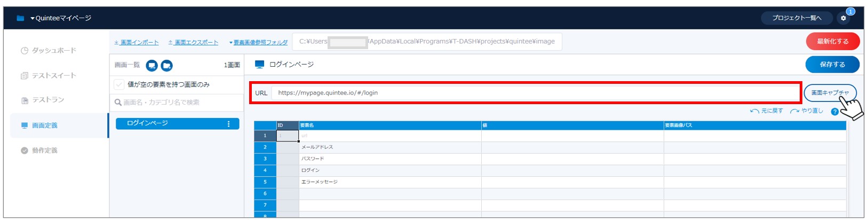Toggle 値が空の要素を持つ画面のみ checkbox
This screenshot has width=868, height=220.
(x=119, y=84)
